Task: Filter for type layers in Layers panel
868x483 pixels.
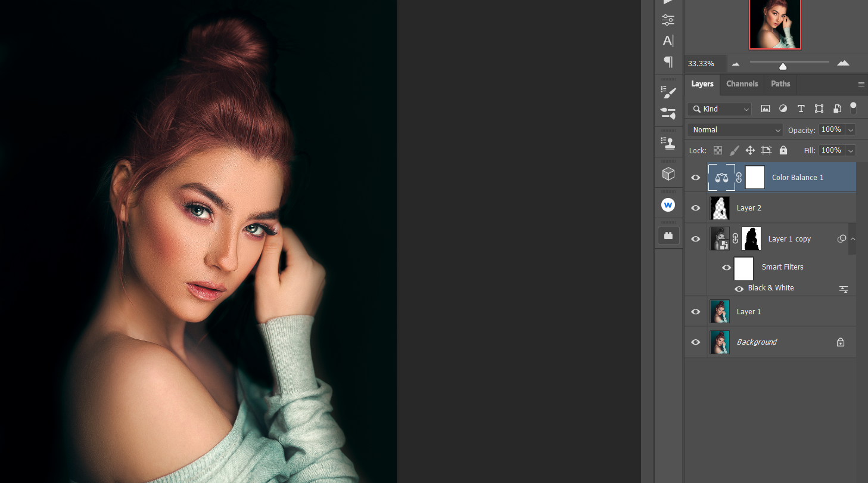Action: pyautogui.click(x=801, y=109)
